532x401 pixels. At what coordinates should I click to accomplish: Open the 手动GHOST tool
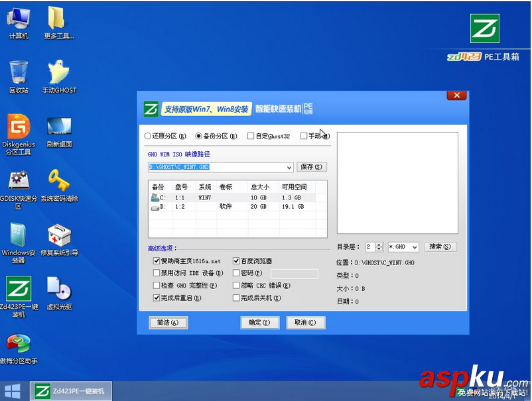(x=59, y=73)
